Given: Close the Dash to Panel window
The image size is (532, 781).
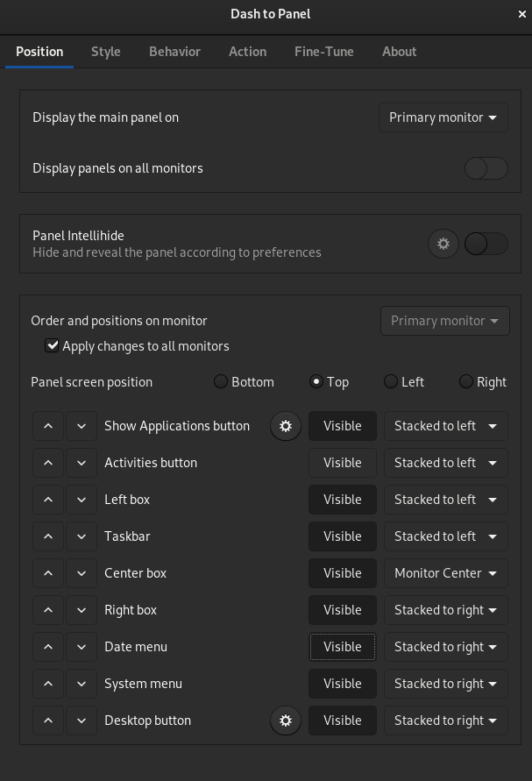Looking at the screenshot, I should click(x=522, y=14).
